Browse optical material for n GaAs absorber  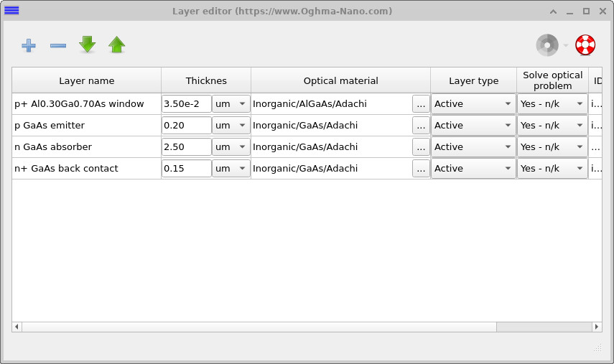(x=421, y=146)
